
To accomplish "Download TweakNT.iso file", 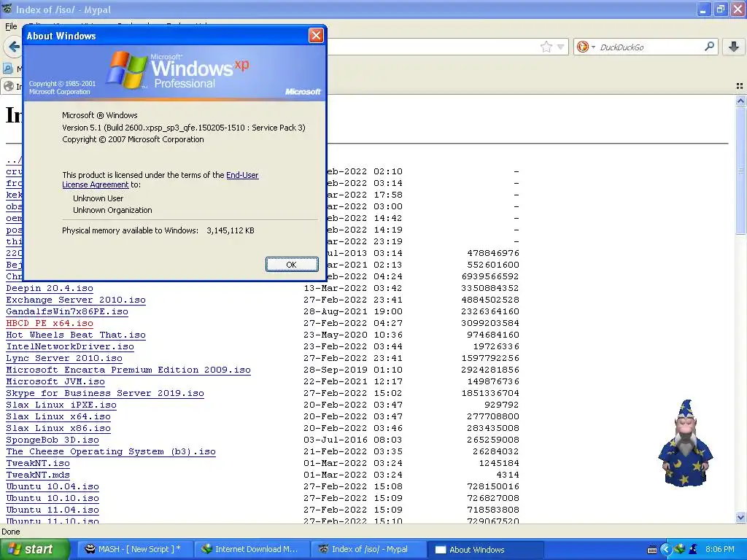I will point(38,463).
